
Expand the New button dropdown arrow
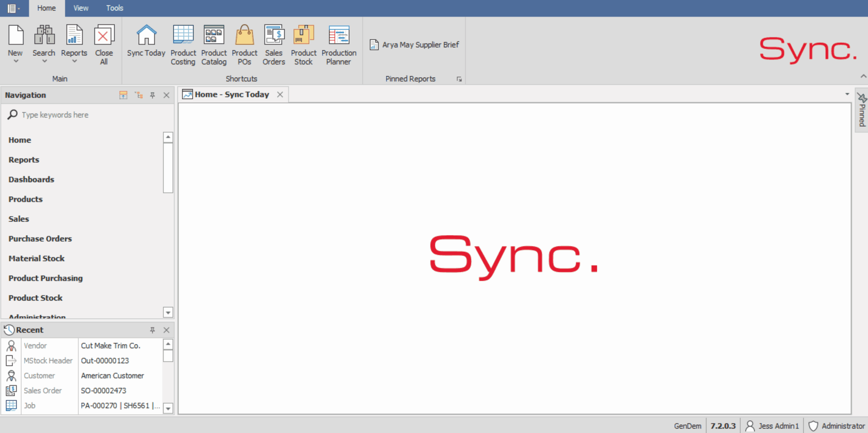point(15,61)
